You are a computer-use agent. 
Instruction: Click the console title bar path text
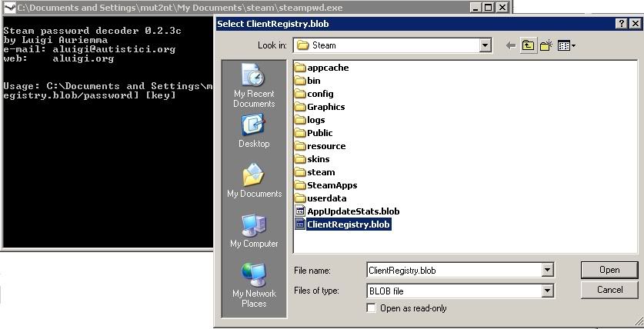pos(180,8)
